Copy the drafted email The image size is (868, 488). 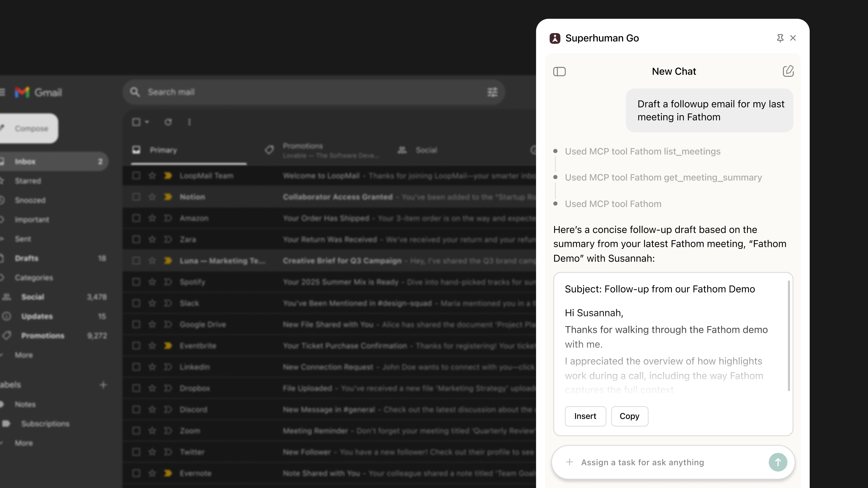coord(629,416)
